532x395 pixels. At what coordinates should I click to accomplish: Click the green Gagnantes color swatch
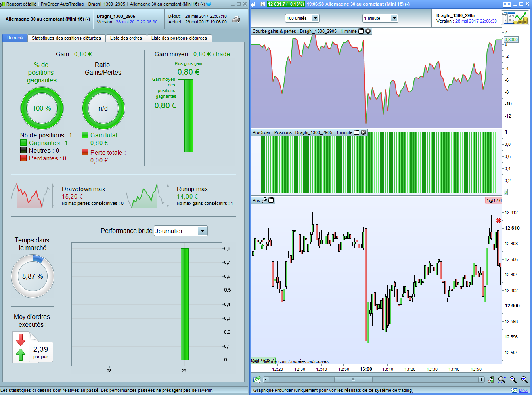23,143
